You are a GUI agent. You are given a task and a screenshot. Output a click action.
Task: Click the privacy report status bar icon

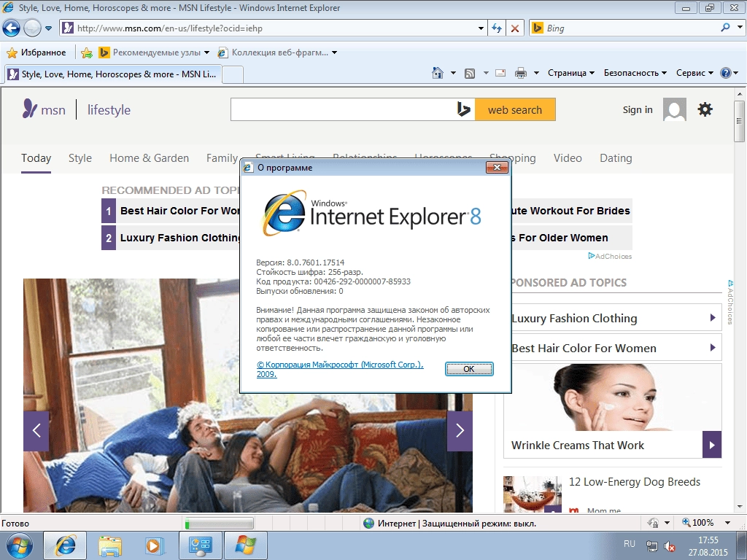pos(654,523)
